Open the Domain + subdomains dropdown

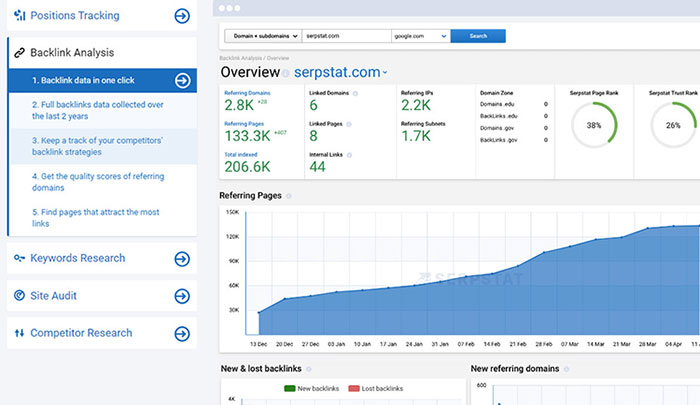[x=262, y=36]
